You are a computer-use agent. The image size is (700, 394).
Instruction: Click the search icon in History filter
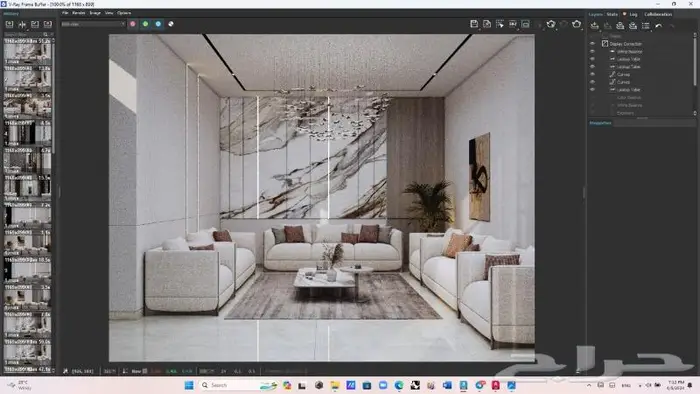pos(46,34)
